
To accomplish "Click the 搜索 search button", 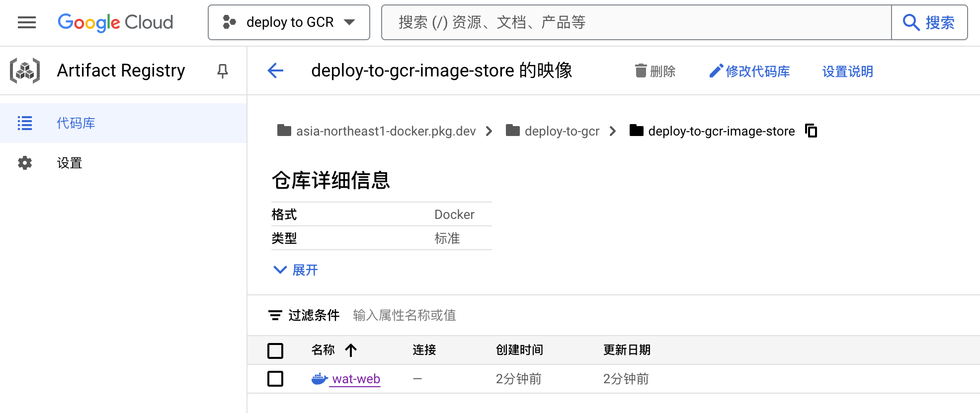I will [x=929, y=22].
